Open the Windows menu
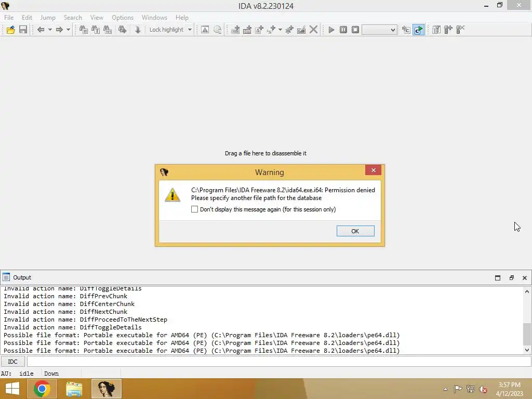The width and height of the screenshot is (532, 399). 154,18
